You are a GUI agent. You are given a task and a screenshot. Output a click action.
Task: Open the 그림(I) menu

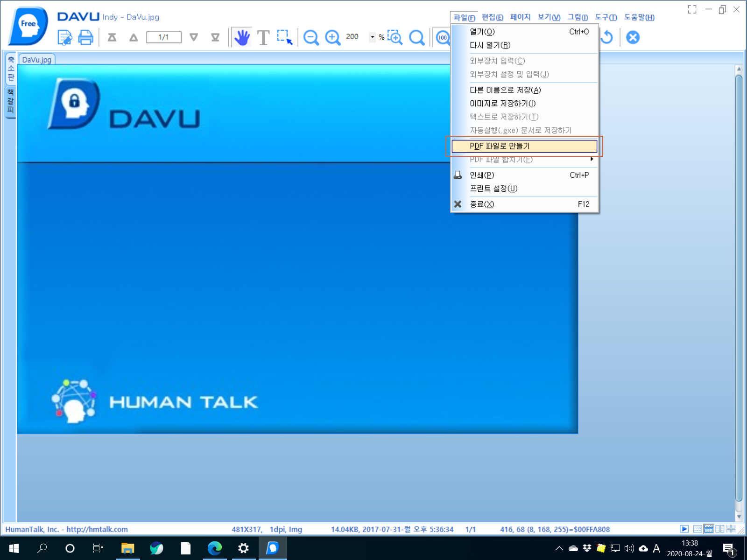pyautogui.click(x=578, y=17)
